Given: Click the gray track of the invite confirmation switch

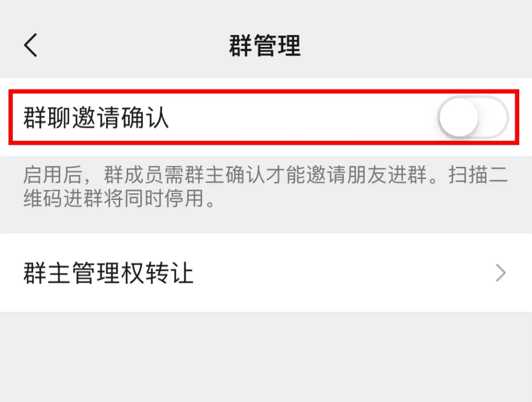Looking at the screenshot, I should click(x=494, y=117).
